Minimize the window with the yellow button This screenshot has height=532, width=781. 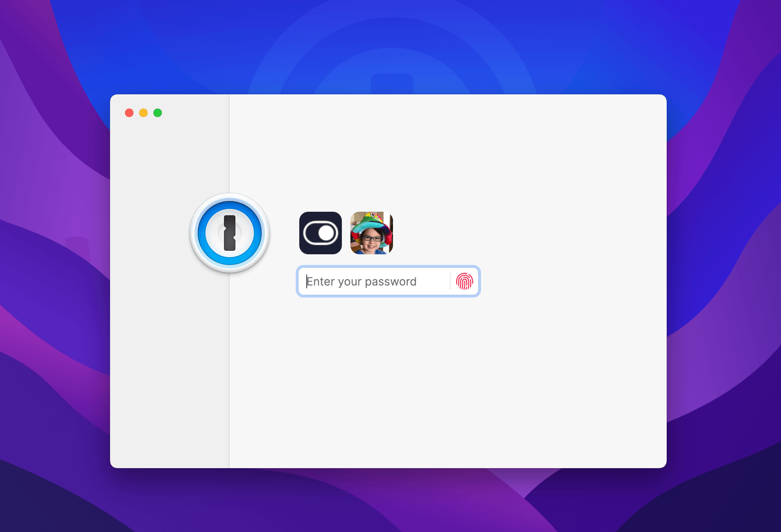(x=143, y=112)
